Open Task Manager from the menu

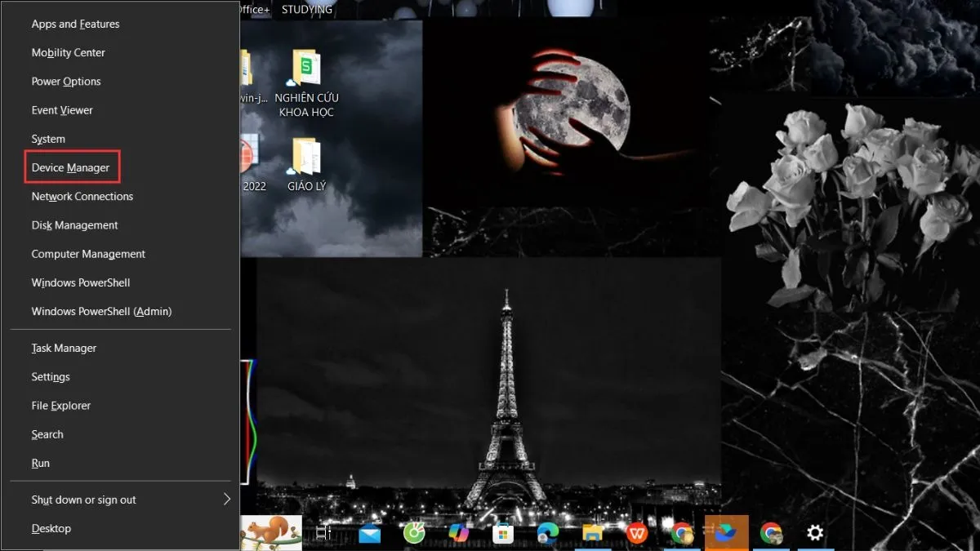pos(64,348)
